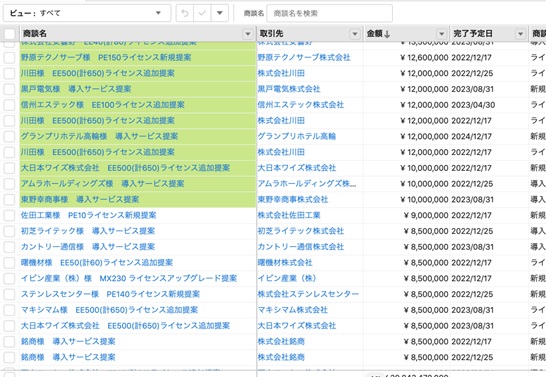Check the 野原テクノサーブ様 row checkbox
Screen dimensions: 546x377
[9, 57]
